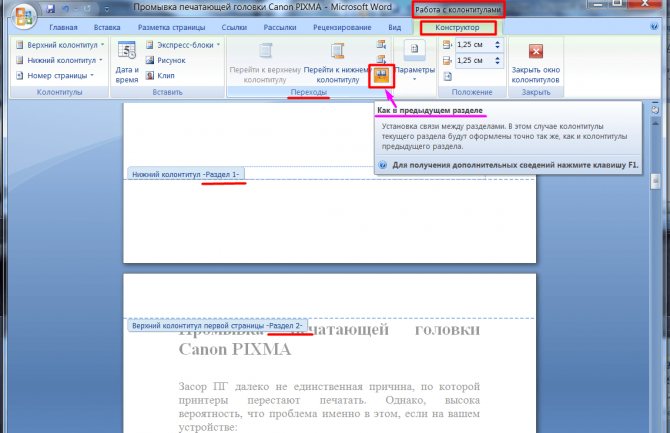Click the Работа с колонтитулами contextual title

pyautogui.click(x=458, y=9)
